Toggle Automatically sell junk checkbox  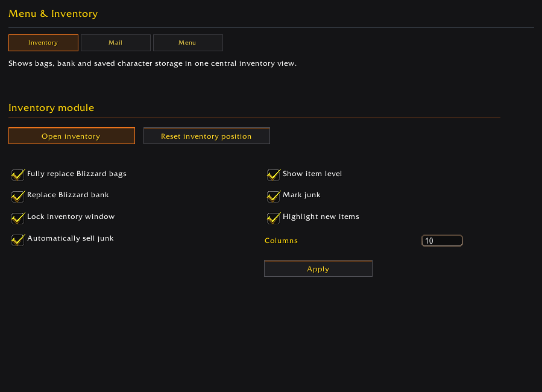coord(18,239)
